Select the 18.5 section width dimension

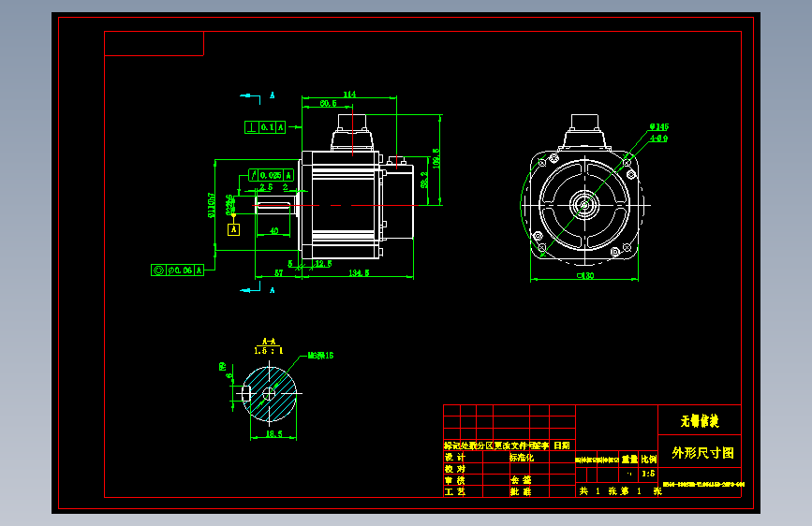274,434
